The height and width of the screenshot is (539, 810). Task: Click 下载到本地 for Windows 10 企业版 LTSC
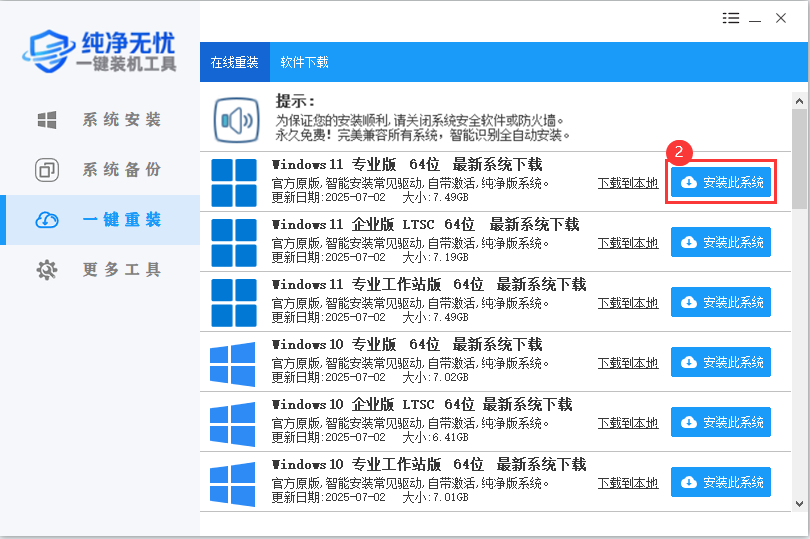point(628,422)
